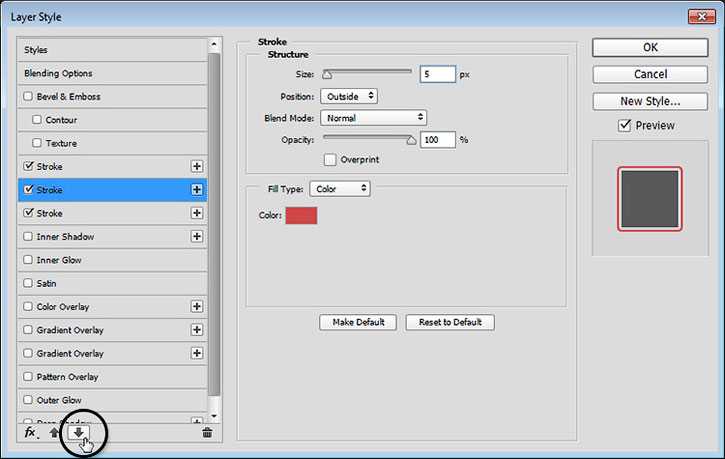Viewport: 725px width, 459px height.
Task: Click the effects list scrollbar thumb
Action: 214,224
